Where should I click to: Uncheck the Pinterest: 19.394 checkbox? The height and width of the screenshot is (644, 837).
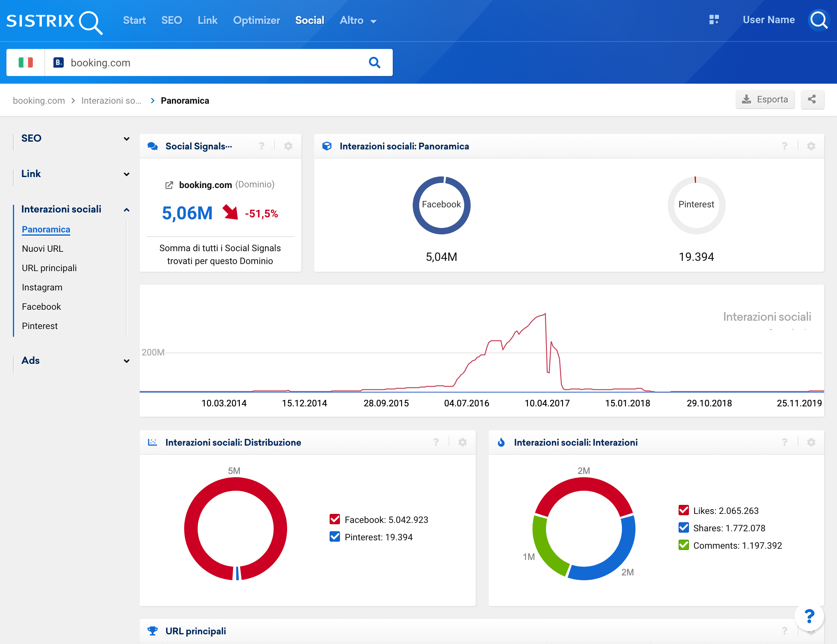click(x=335, y=537)
